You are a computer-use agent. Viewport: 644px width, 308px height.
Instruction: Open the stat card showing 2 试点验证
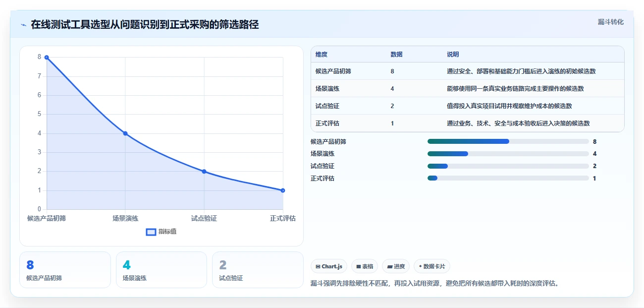click(258, 270)
